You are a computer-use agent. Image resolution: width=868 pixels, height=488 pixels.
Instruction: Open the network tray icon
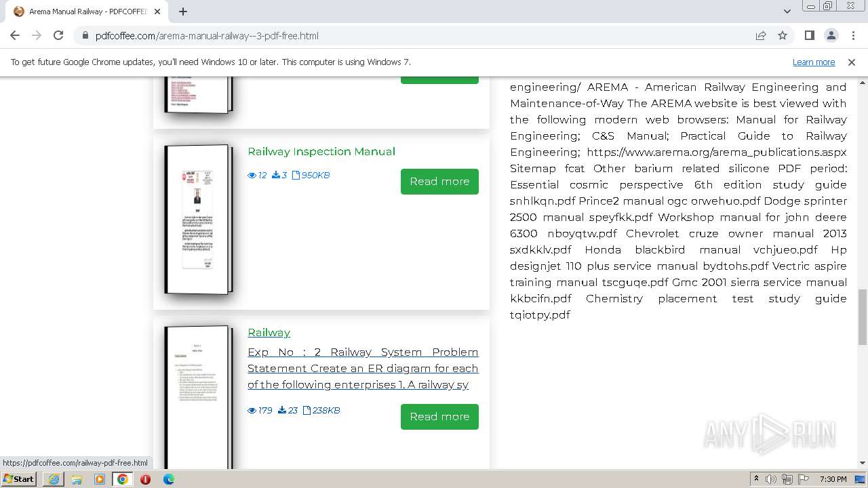[787, 479]
